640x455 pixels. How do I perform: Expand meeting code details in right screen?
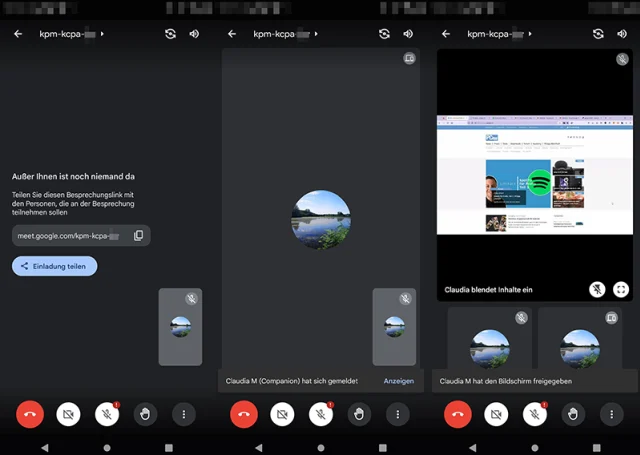point(530,34)
